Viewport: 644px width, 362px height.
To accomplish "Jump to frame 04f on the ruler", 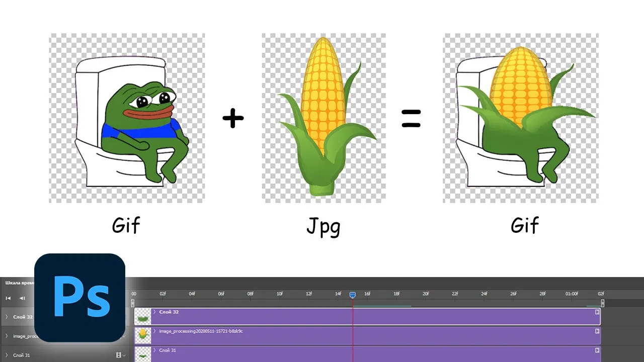I will tap(192, 294).
